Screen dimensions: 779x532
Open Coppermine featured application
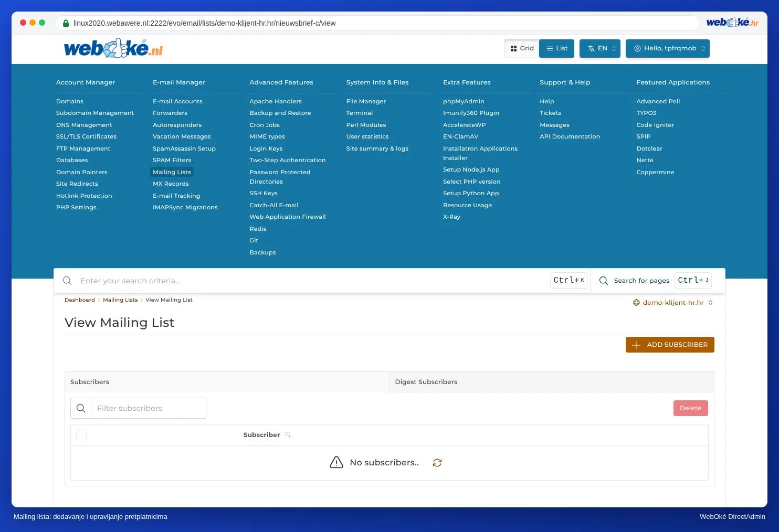click(655, 172)
